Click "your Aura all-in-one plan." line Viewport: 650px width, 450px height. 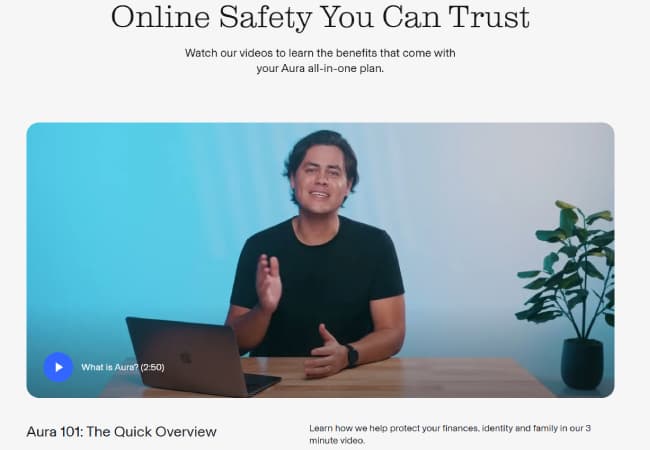tap(320, 68)
